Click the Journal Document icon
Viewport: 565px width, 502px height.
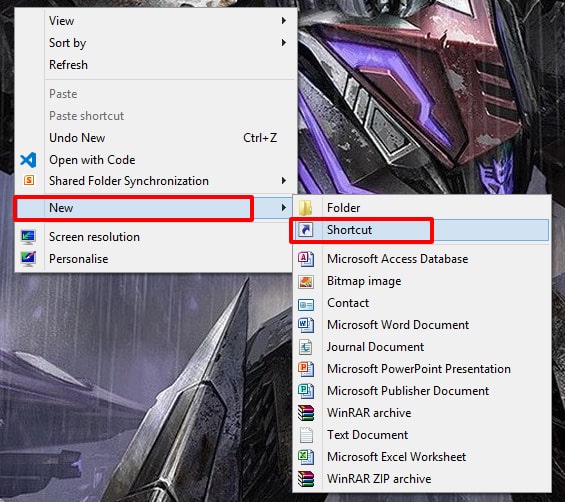click(306, 347)
